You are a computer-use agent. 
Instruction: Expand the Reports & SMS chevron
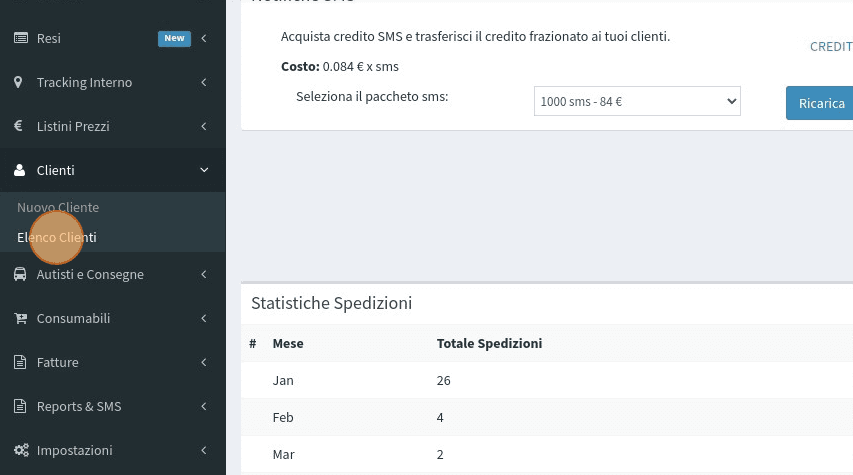[204, 406]
